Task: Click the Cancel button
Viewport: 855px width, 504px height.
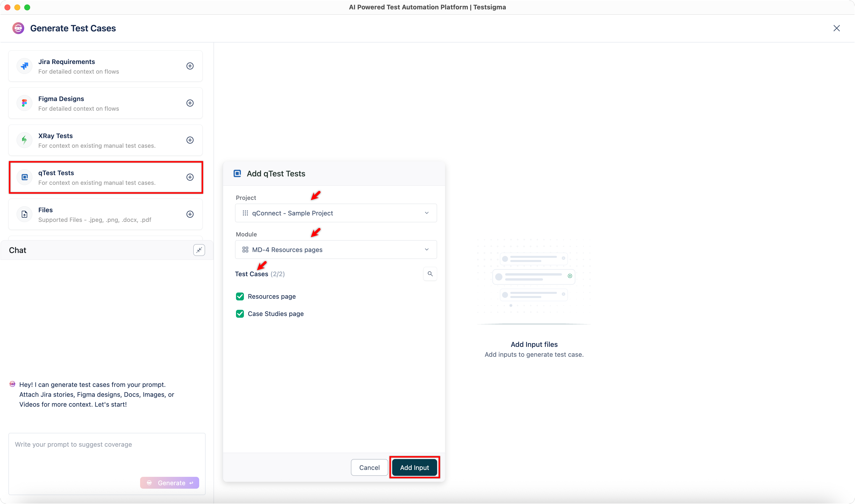Action: pos(369,468)
